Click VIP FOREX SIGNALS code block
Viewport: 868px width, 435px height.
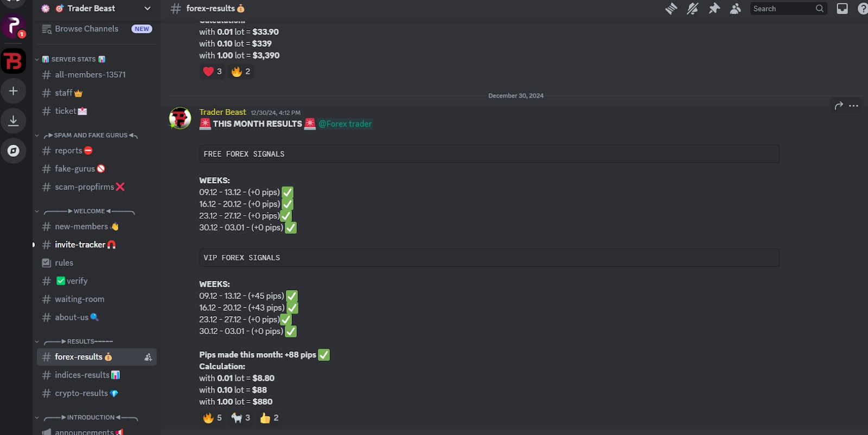[489, 258]
